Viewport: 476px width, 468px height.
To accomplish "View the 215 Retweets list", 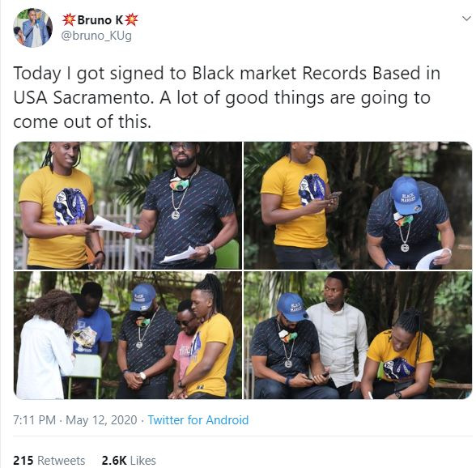I will (x=49, y=461).
